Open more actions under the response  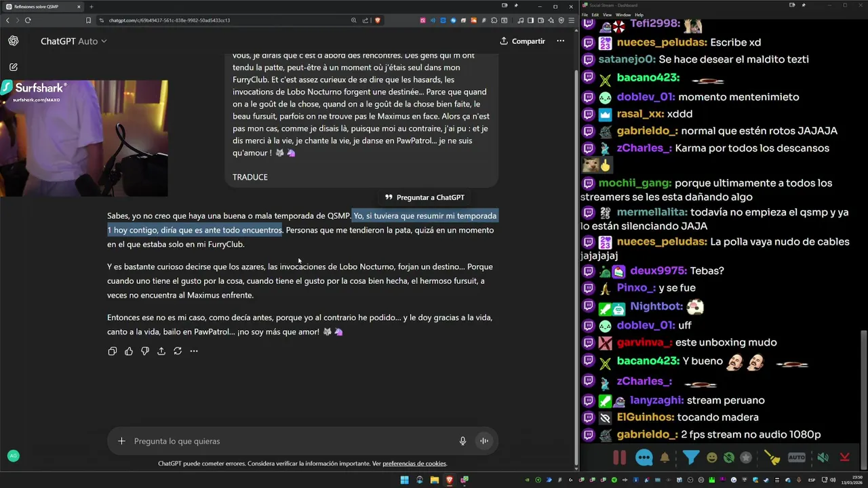coord(194,351)
